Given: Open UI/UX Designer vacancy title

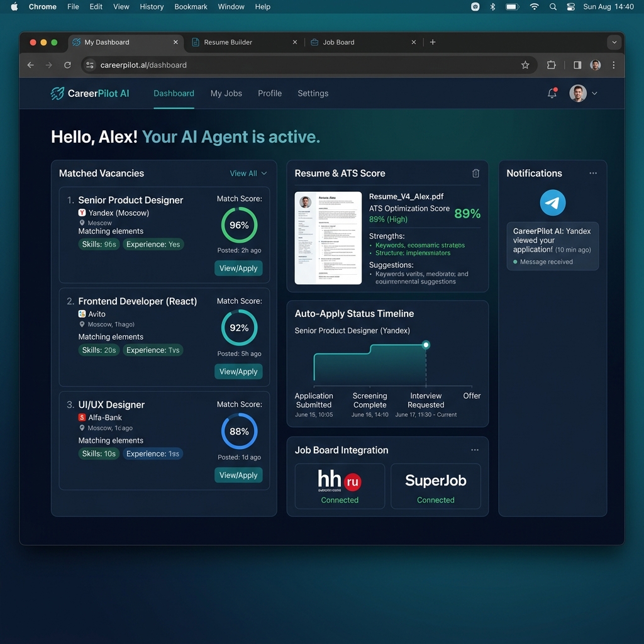Looking at the screenshot, I should click(111, 404).
